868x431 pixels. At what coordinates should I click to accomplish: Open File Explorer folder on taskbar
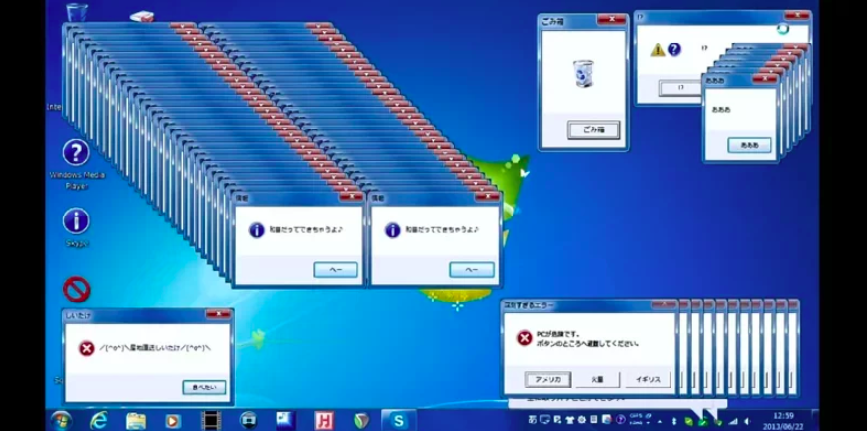tap(136, 421)
